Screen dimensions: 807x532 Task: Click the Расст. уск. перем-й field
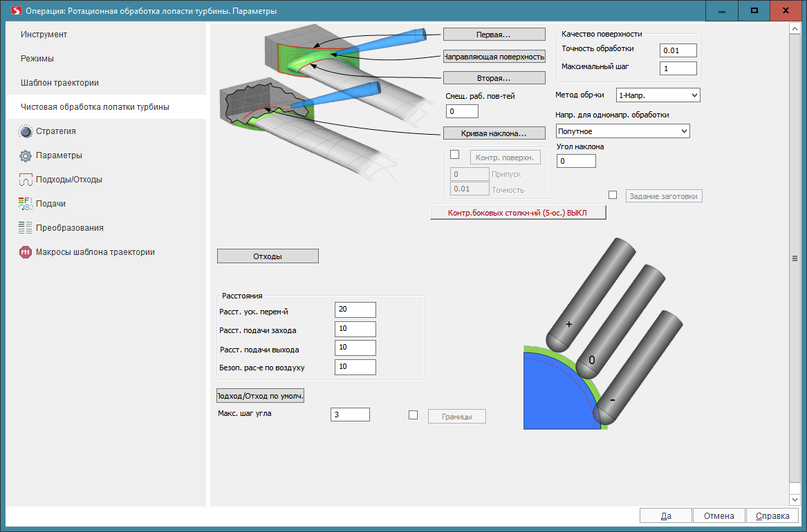[355, 310]
